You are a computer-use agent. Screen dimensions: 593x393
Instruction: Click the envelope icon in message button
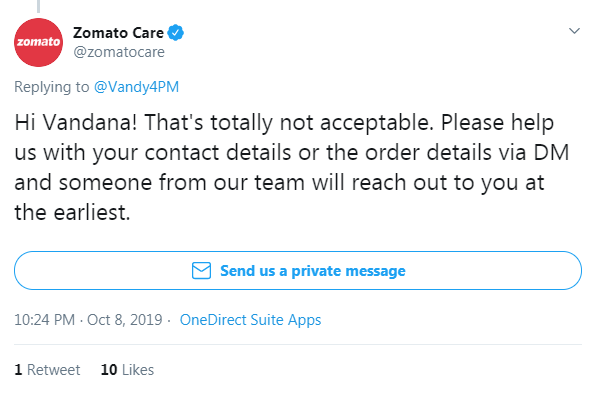201,271
